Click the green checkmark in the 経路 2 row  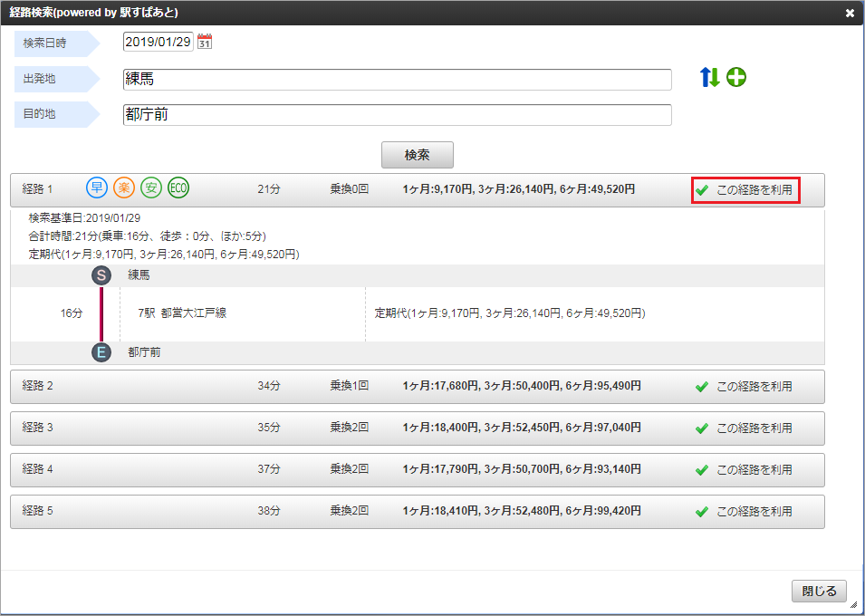702,387
